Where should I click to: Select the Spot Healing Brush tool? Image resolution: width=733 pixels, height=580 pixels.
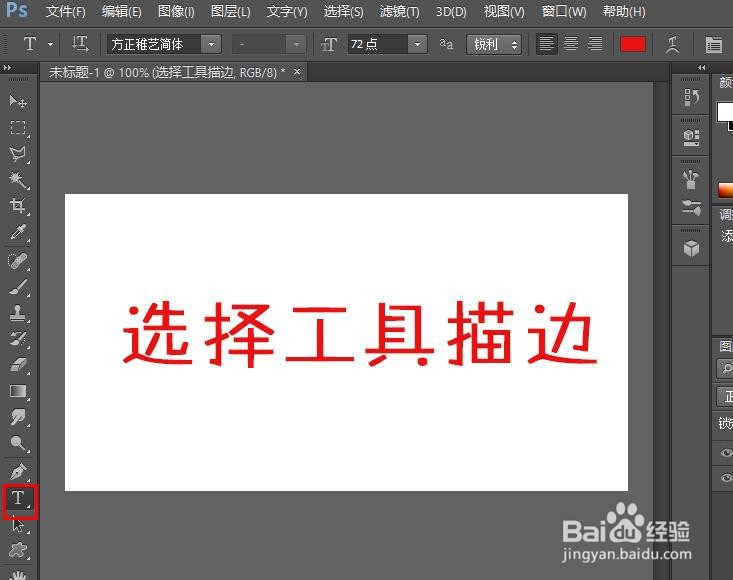18,261
